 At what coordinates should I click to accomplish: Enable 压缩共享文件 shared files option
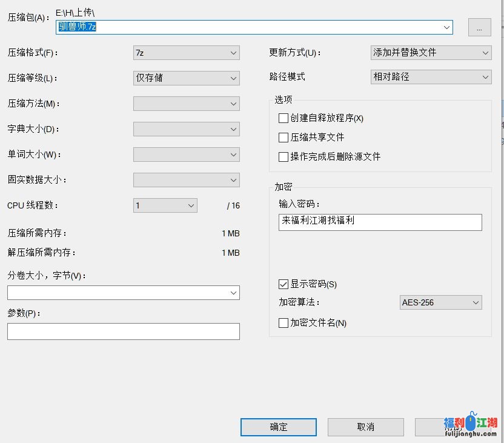(283, 138)
